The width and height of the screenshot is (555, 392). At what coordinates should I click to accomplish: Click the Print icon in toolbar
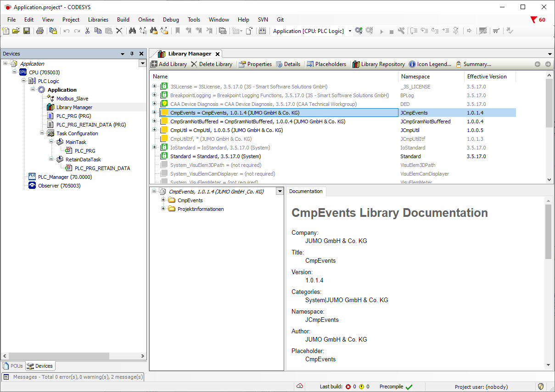(40, 31)
